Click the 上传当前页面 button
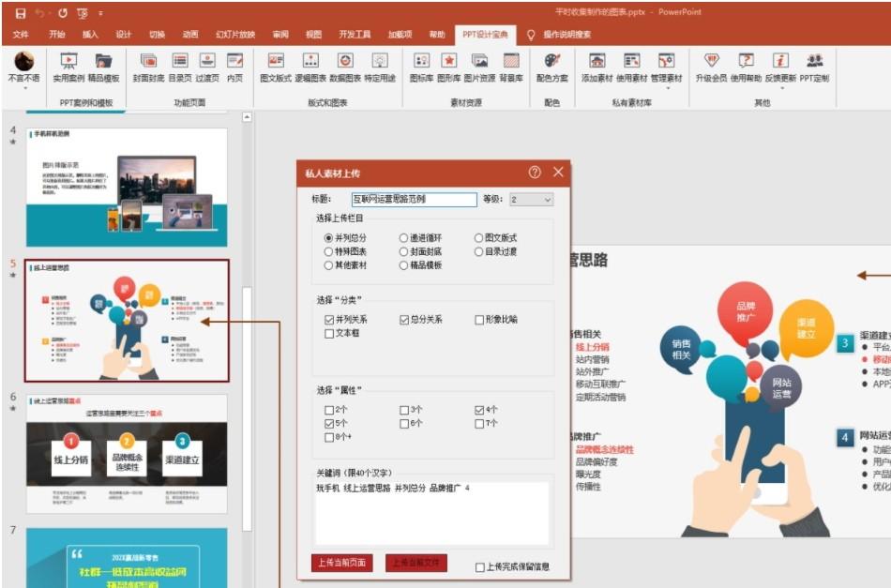 341,563
